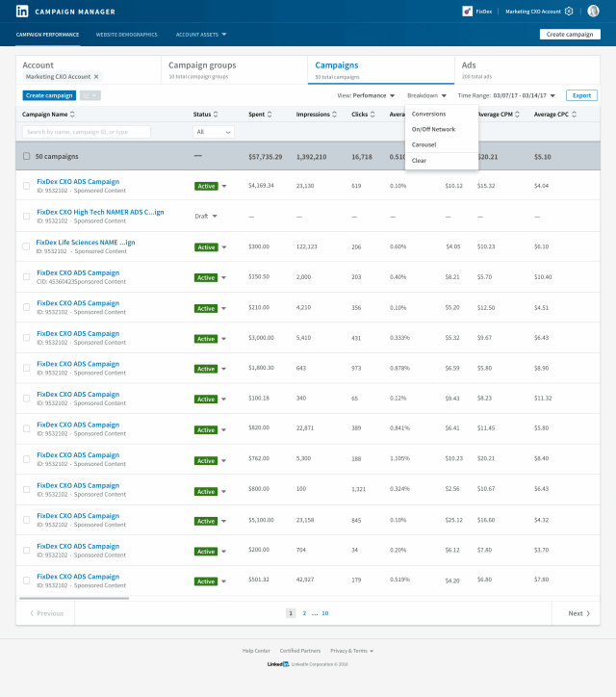
Task: Open Active status dropdown for $5,100.00 row
Action: [x=224, y=522]
